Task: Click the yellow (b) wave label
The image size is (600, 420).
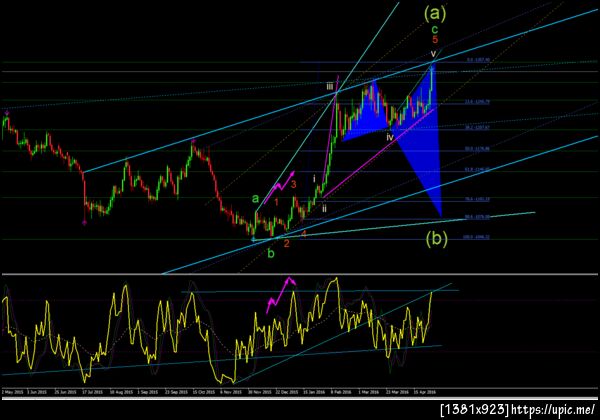Action: tap(437, 238)
